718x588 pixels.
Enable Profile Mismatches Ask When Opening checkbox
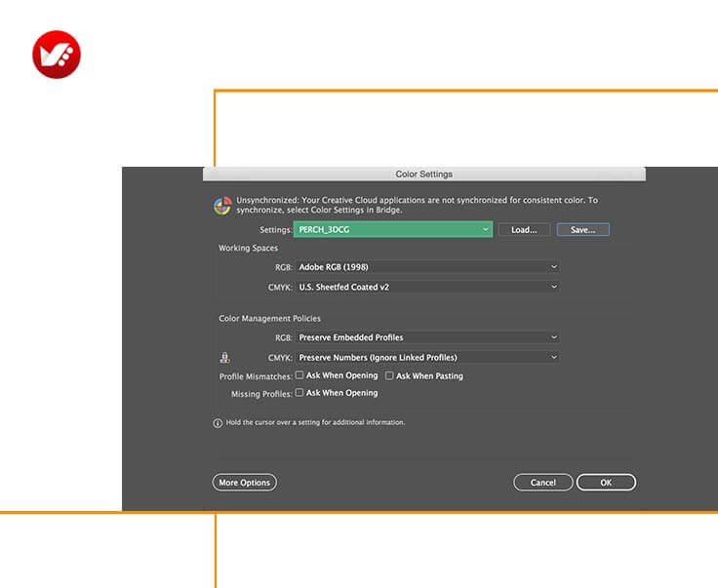click(x=299, y=375)
